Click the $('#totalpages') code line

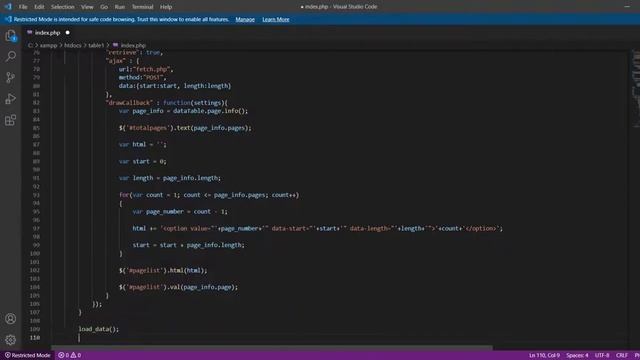pyautogui.click(x=185, y=128)
